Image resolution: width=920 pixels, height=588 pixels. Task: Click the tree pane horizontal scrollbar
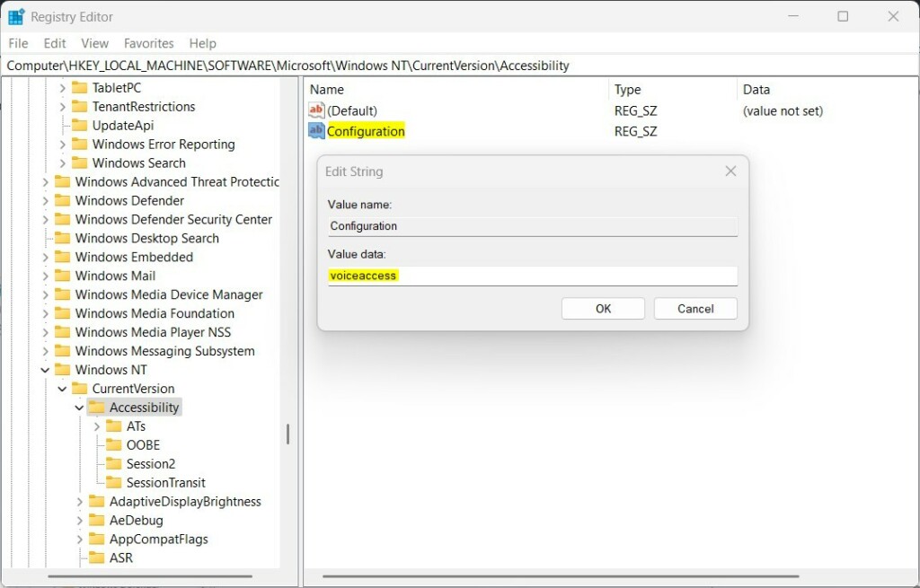point(150,576)
